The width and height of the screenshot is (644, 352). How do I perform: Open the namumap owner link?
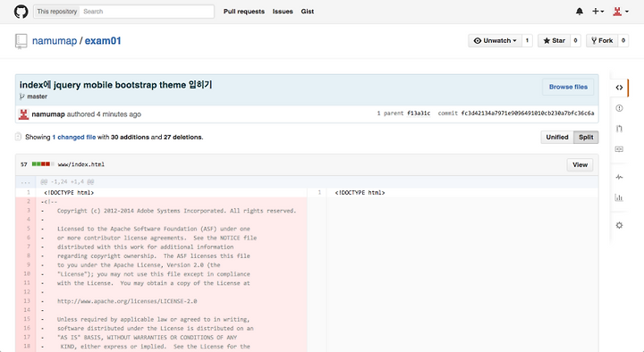coord(55,41)
